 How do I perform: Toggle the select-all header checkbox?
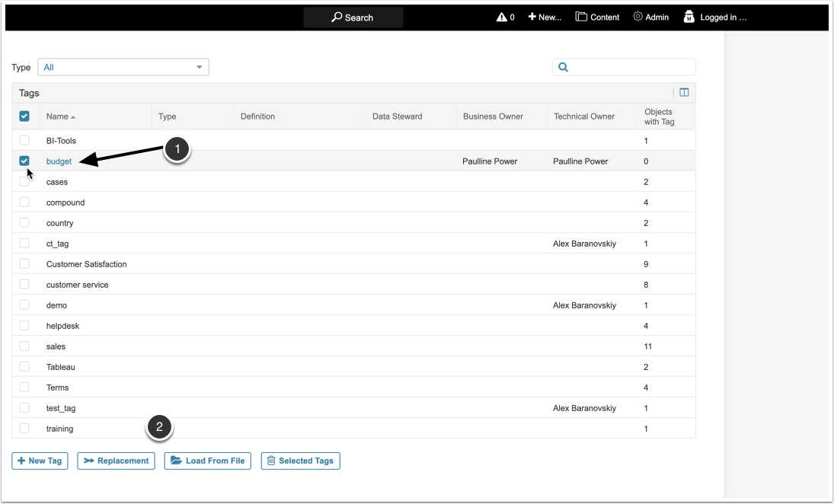pyautogui.click(x=24, y=116)
